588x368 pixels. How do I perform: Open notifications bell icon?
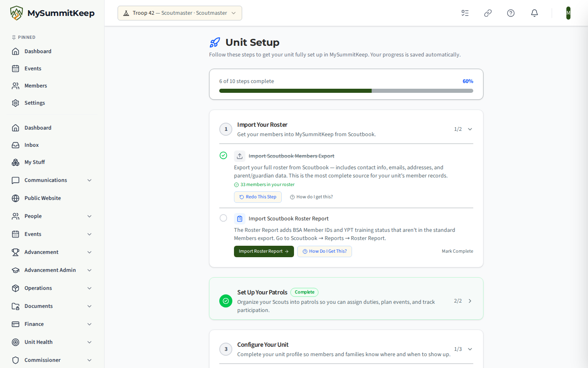coord(535,13)
